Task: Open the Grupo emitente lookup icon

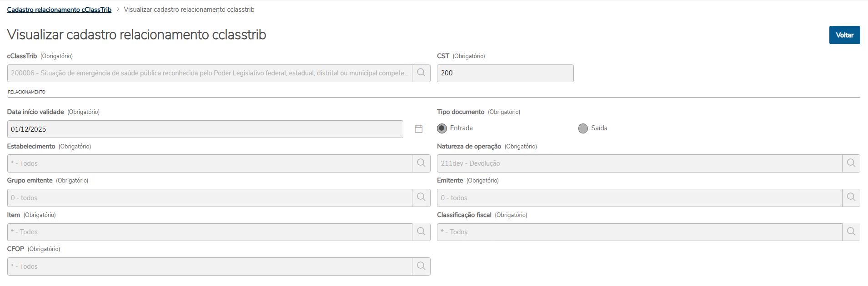Action: click(421, 198)
